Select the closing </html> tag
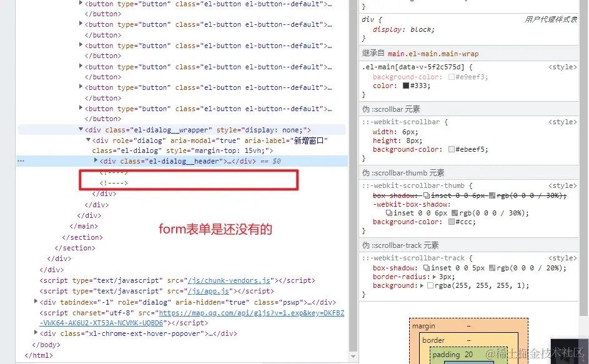The width and height of the screenshot is (589, 364). pos(39,355)
